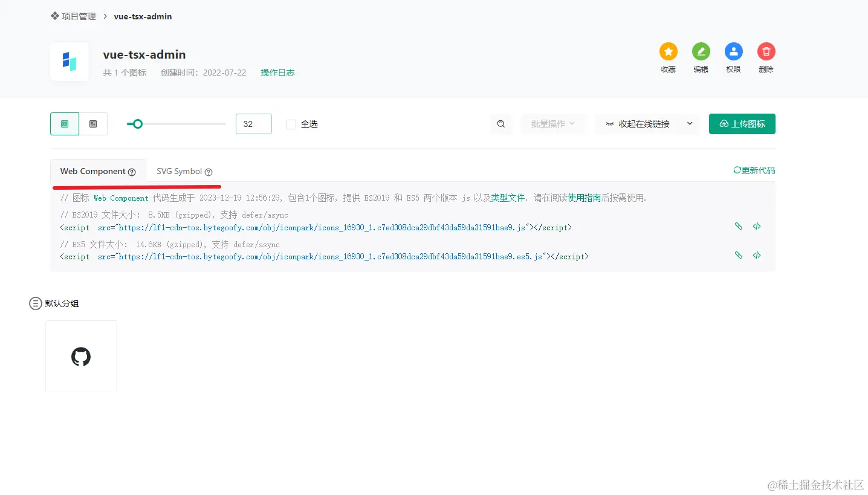Click 创建时间 2022-07-22 text
The width and height of the screenshot is (868, 495).
[x=203, y=73]
